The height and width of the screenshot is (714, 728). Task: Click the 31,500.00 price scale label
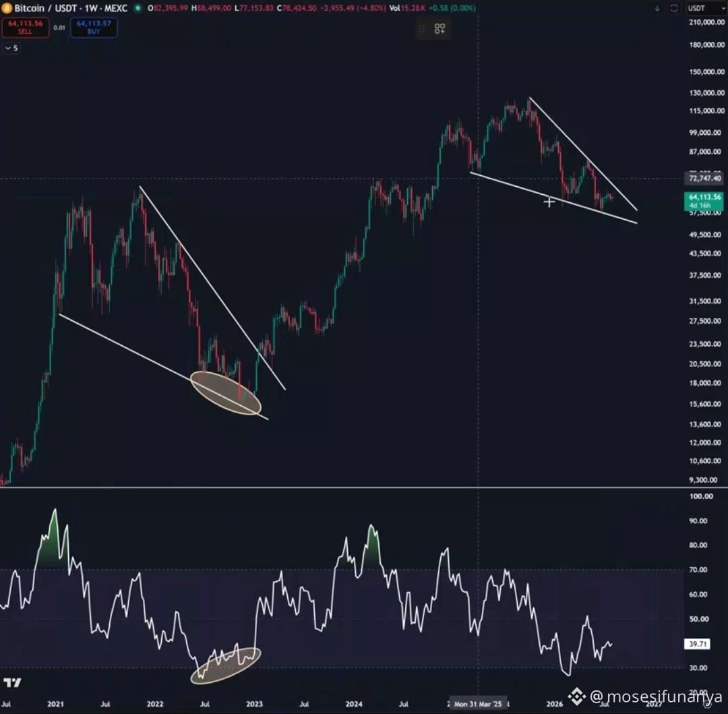[x=705, y=301]
